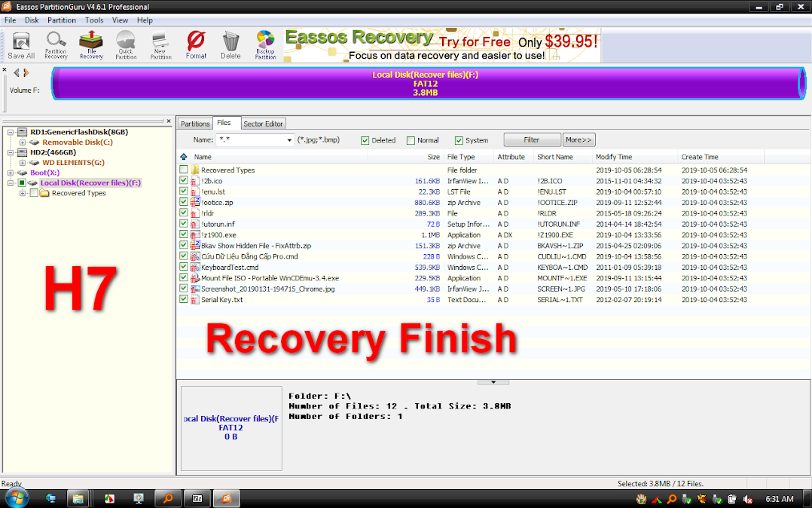This screenshot has width=812, height=508.
Task: Open the Eassos Recovery banner ad
Action: click(442, 45)
